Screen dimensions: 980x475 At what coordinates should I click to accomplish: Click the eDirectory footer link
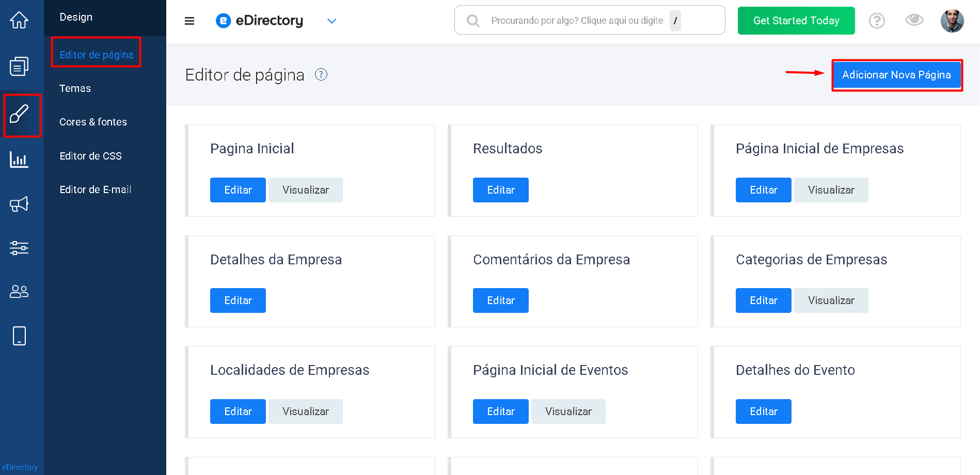pos(20,467)
